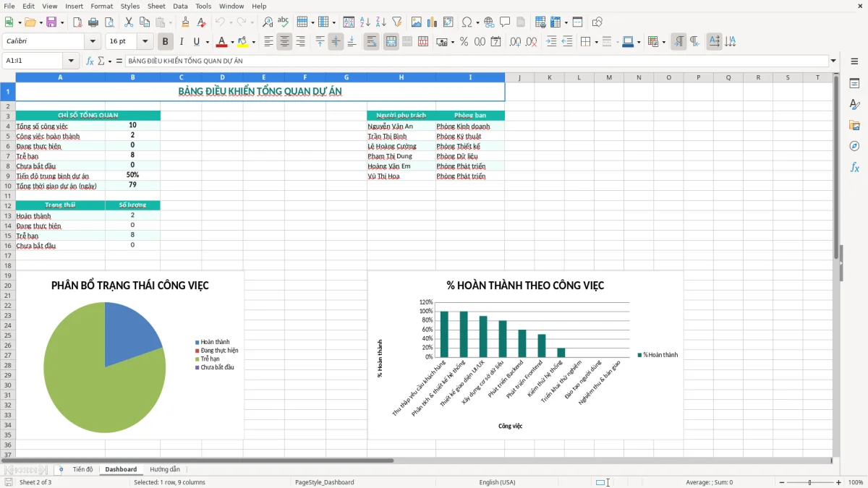Toggle Align Right
This screenshot has width=868, height=488.
(300, 42)
